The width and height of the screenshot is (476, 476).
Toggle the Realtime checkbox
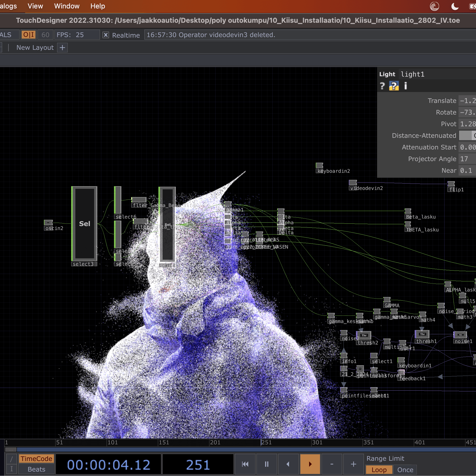point(106,35)
